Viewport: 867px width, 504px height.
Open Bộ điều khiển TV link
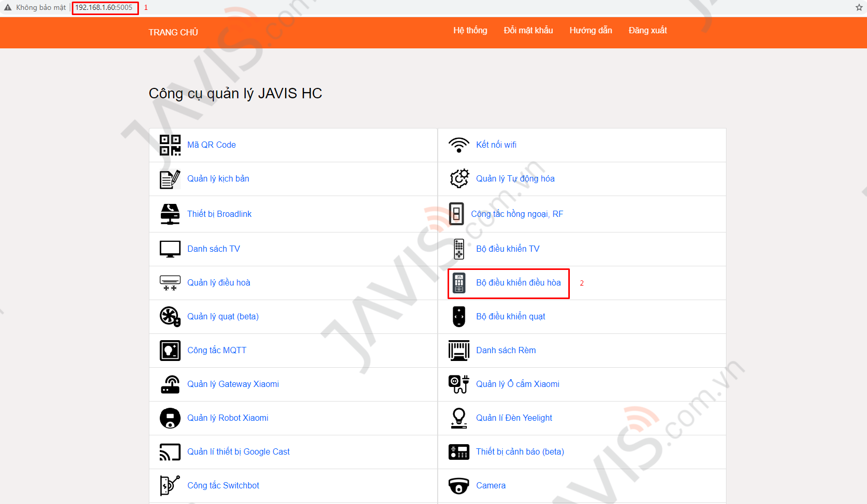click(x=508, y=249)
